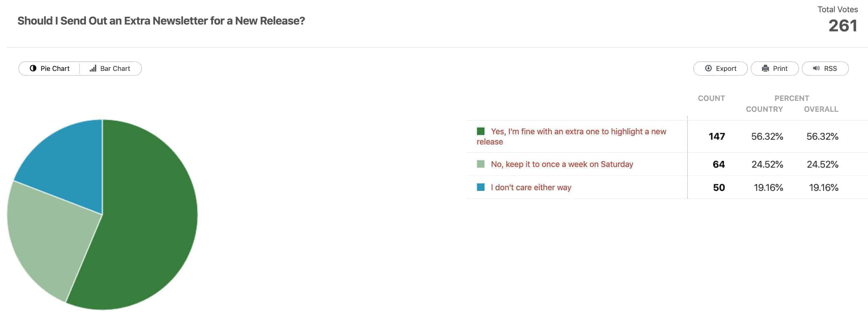
Task: Open the 'Yes, I'm fine with an extra one' answer link
Action: click(x=572, y=136)
